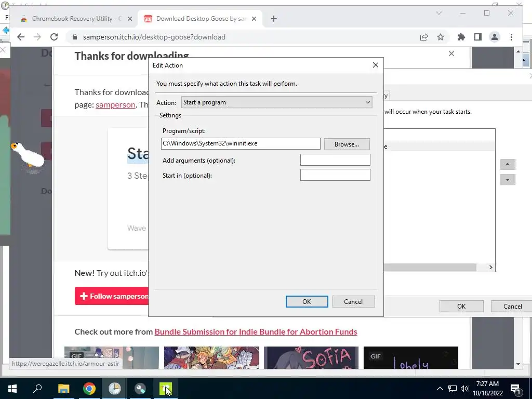Reload the page in Chrome
The height and width of the screenshot is (399, 532).
(x=54, y=37)
